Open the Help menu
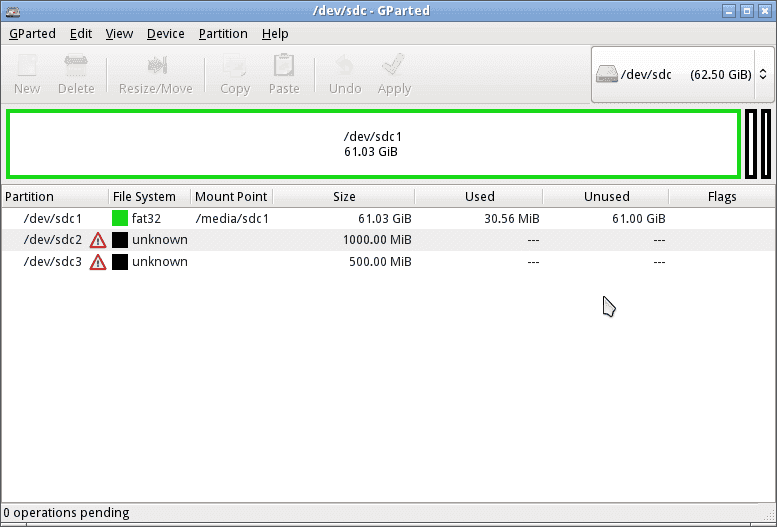 (275, 34)
